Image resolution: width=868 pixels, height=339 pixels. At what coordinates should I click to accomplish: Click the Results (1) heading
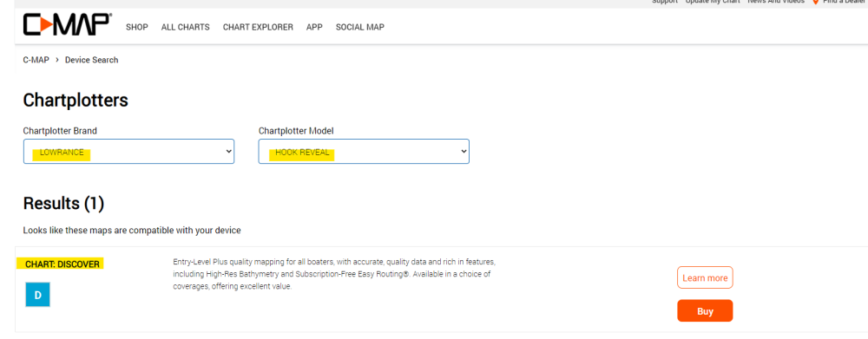63,204
